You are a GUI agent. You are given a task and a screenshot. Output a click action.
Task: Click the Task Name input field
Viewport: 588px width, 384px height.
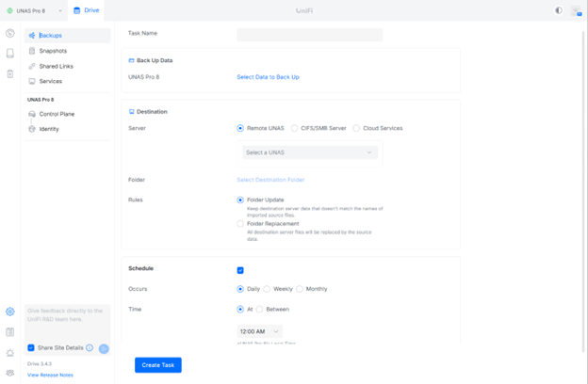(310, 35)
